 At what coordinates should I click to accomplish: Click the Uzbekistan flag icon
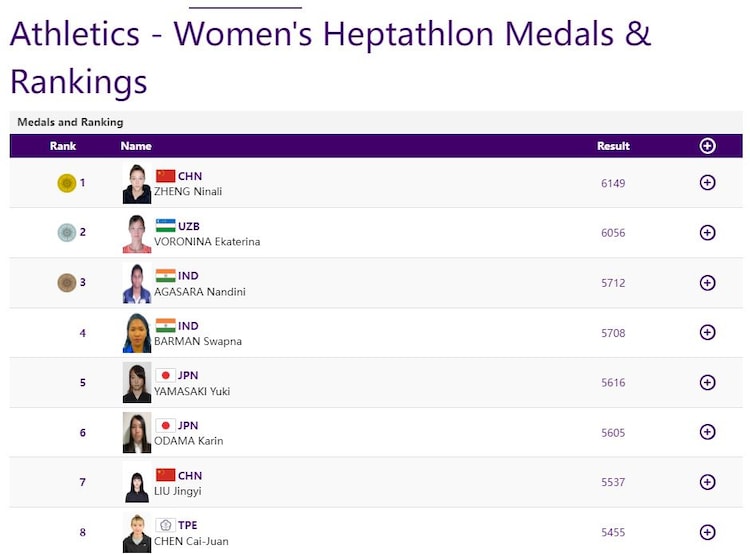[x=165, y=226]
